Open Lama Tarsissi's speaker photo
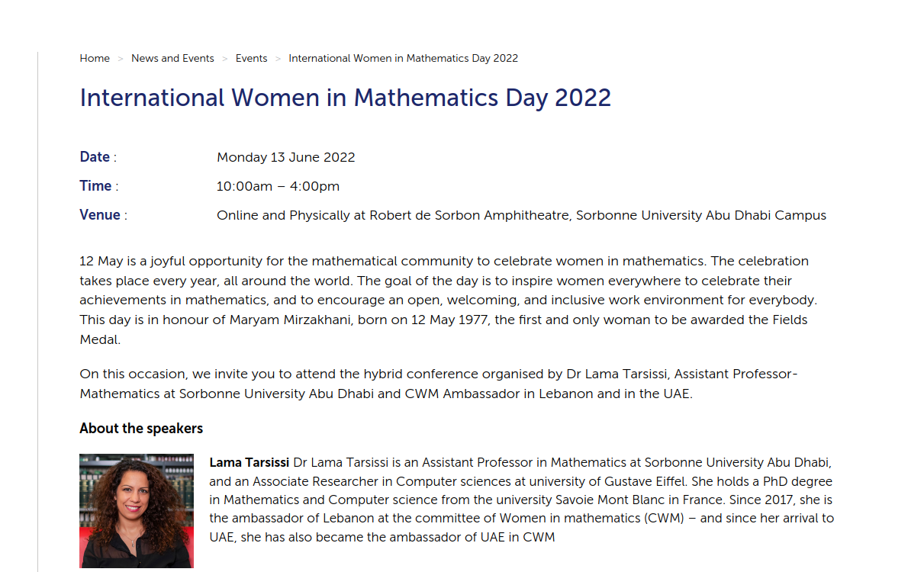 137,511
